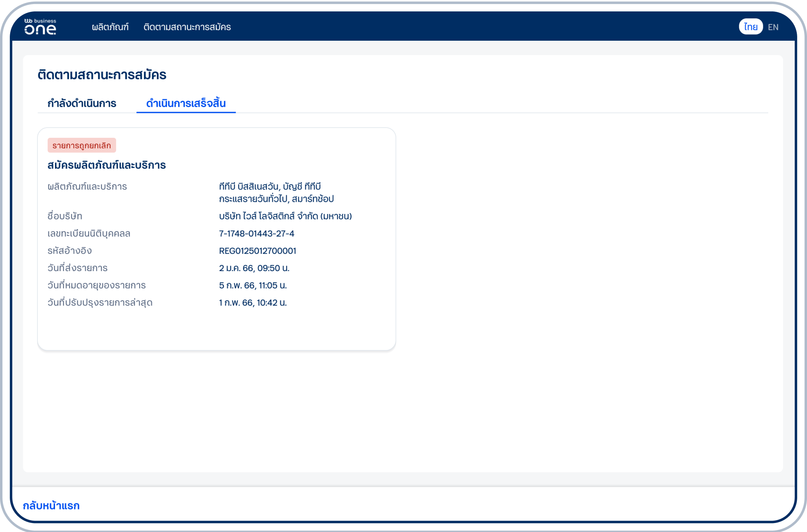
Task: Click the รายการถูกยกเลิก status badge
Action: (x=82, y=146)
